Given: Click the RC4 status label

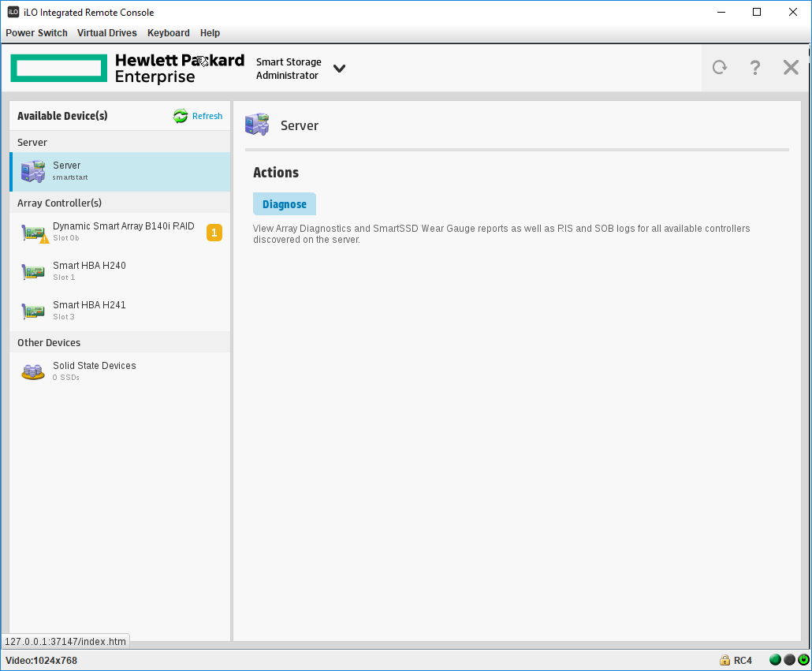Looking at the screenshot, I should pos(743,661).
